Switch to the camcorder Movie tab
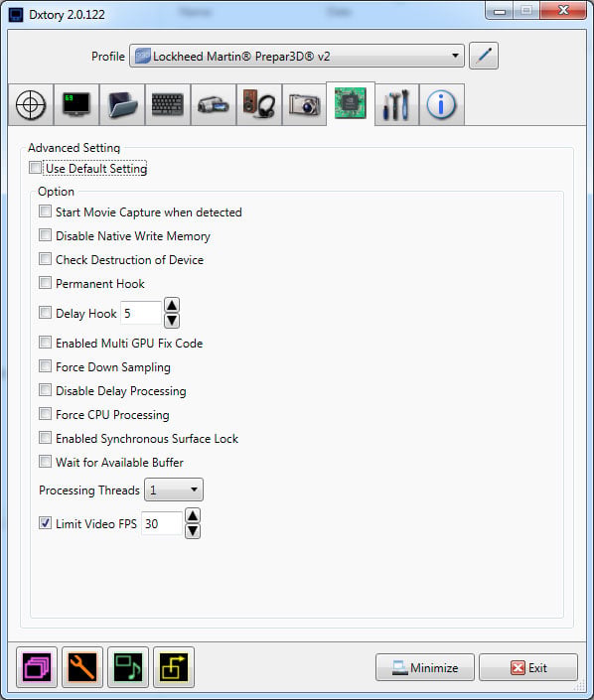The width and height of the screenshot is (594, 700). pos(214,104)
